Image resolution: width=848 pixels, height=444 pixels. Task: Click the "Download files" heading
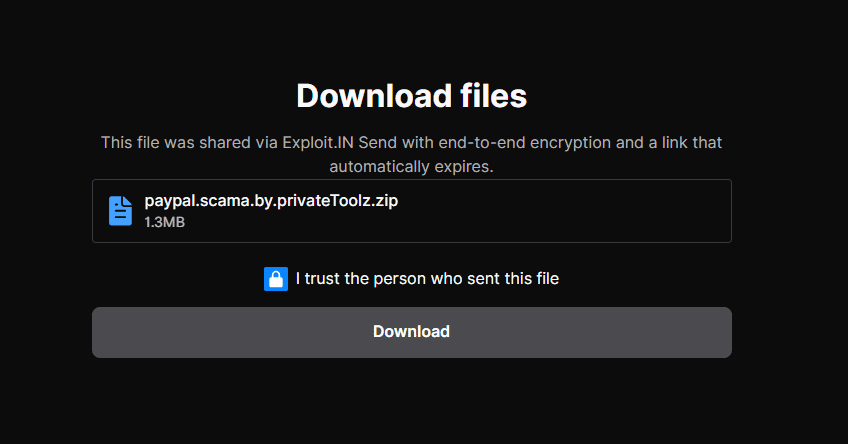411,96
